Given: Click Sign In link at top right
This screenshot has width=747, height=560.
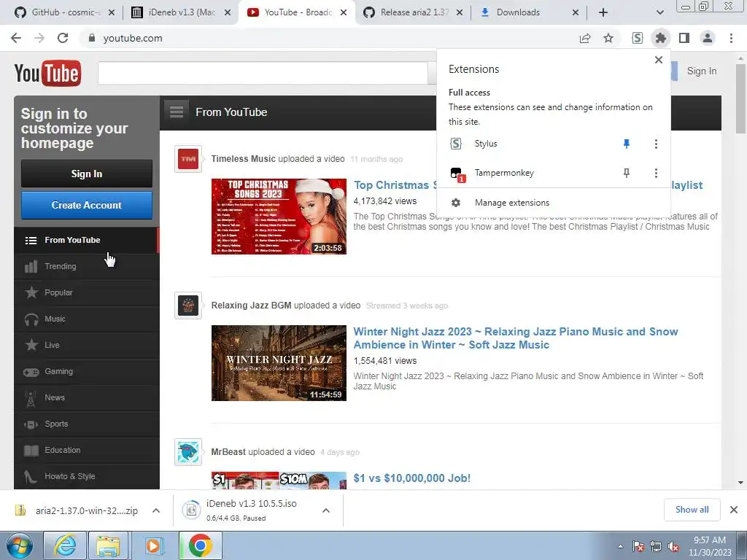Looking at the screenshot, I should (x=702, y=71).
